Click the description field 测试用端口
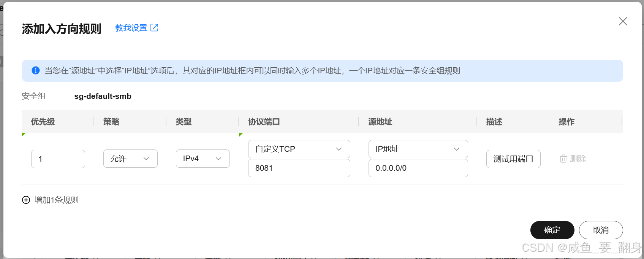 point(513,159)
